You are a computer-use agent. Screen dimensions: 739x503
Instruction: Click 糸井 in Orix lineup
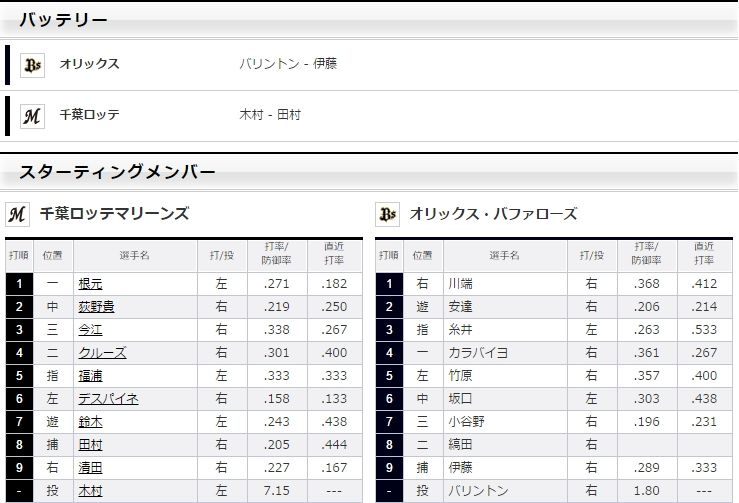460,330
